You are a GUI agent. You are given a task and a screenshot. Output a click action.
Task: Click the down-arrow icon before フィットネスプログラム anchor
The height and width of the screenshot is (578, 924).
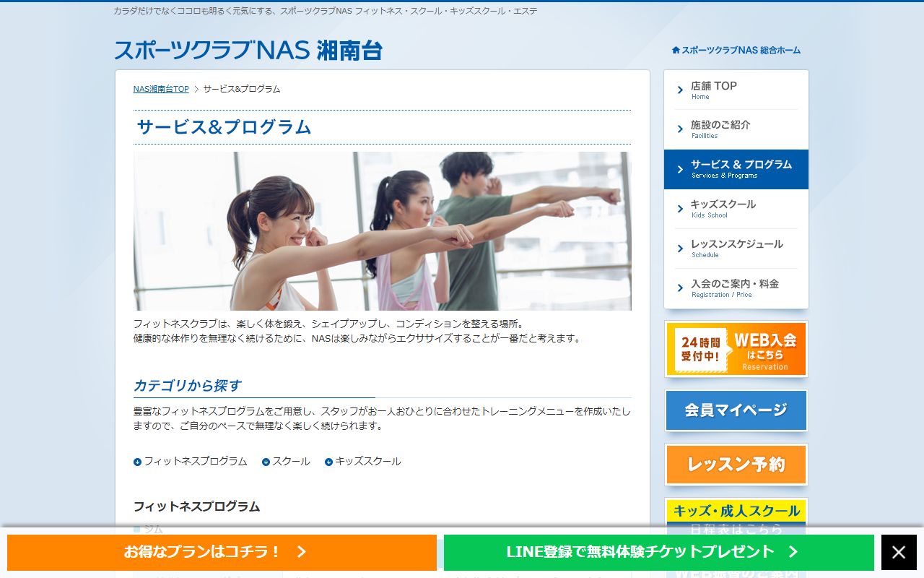point(137,462)
